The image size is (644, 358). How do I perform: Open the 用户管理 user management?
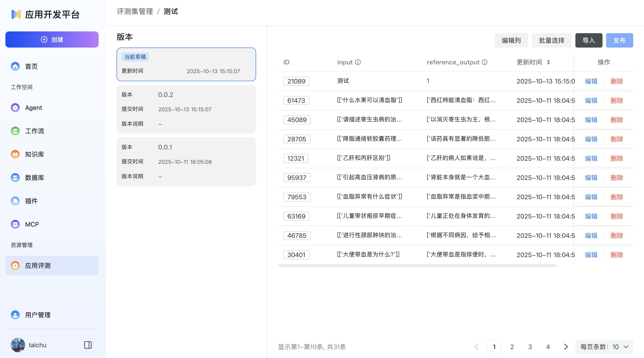tap(38, 315)
